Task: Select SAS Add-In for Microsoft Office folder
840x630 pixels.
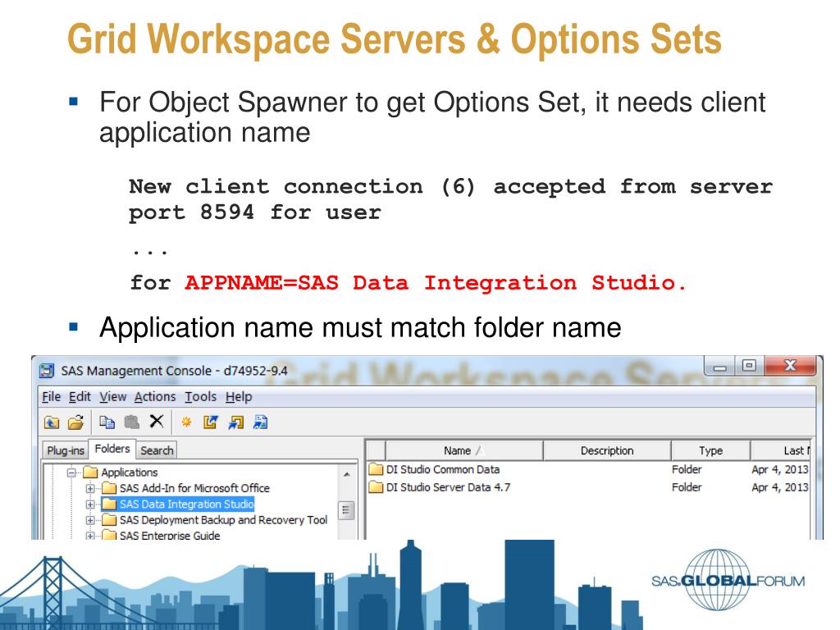Action: tap(194, 488)
